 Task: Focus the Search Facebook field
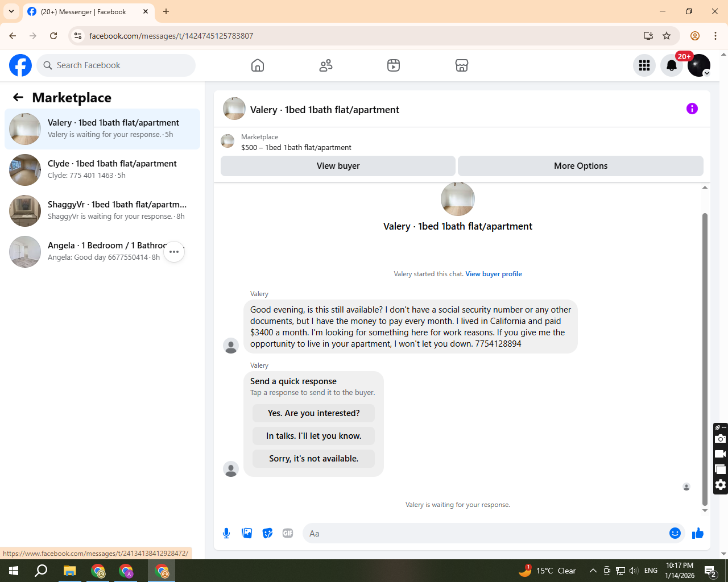click(x=116, y=65)
